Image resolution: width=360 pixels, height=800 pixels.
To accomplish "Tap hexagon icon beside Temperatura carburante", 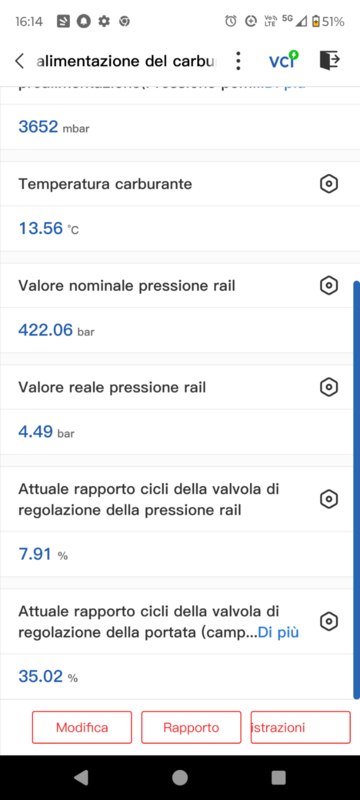I will click(329, 183).
